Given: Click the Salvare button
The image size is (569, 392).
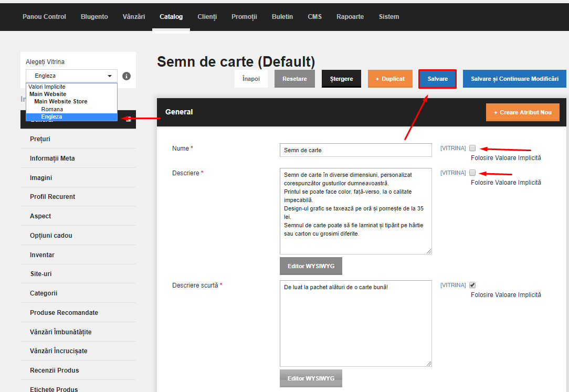Looking at the screenshot, I should coord(438,79).
